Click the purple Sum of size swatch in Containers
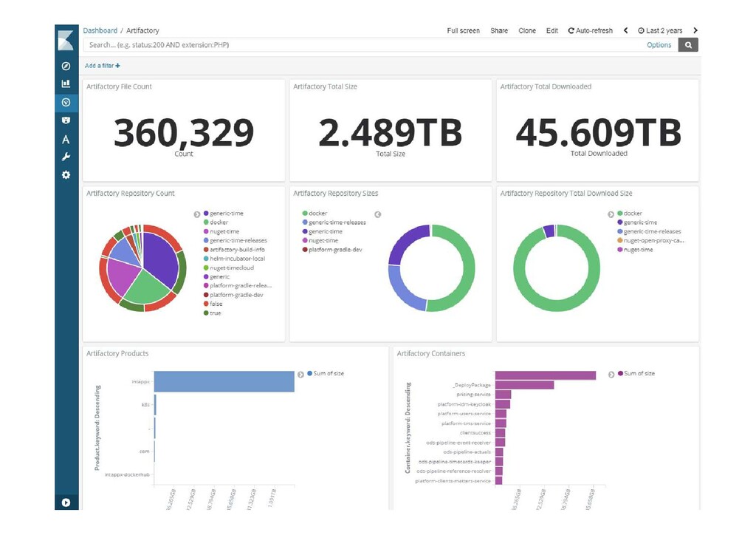This screenshot has width=756, height=535. (620, 373)
